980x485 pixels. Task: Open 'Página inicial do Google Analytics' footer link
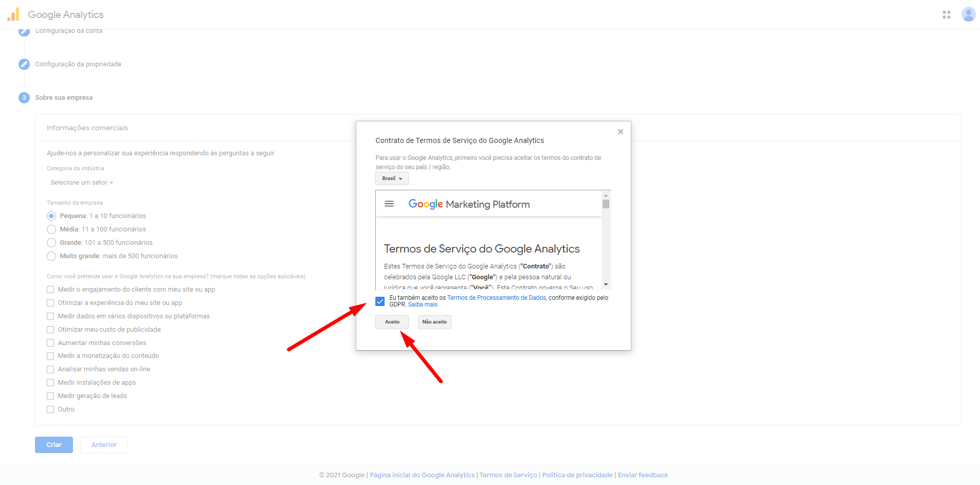[422, 475]
